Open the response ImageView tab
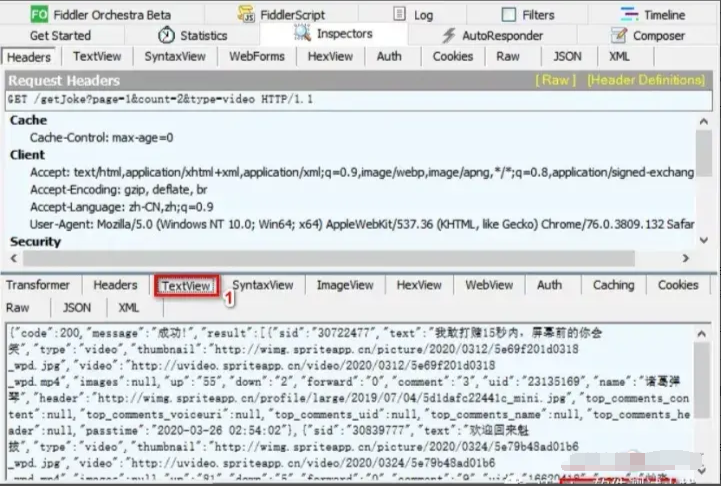 point(345,285)
